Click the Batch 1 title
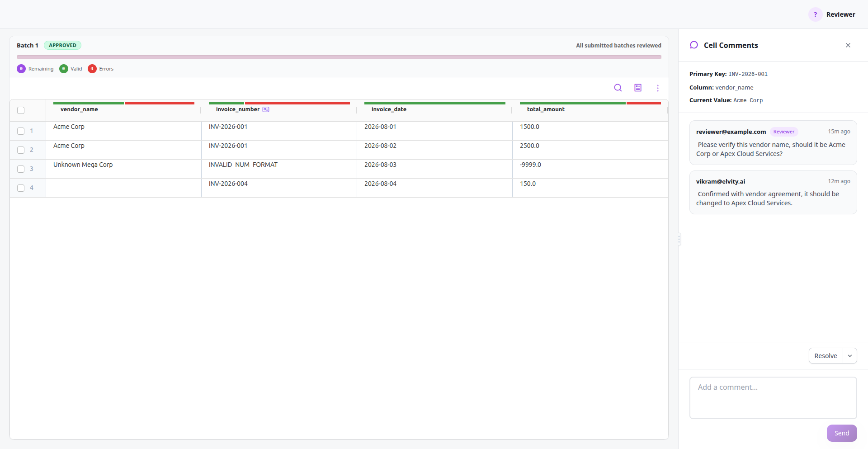The image size is (868, 449). [x=28, y=45]
